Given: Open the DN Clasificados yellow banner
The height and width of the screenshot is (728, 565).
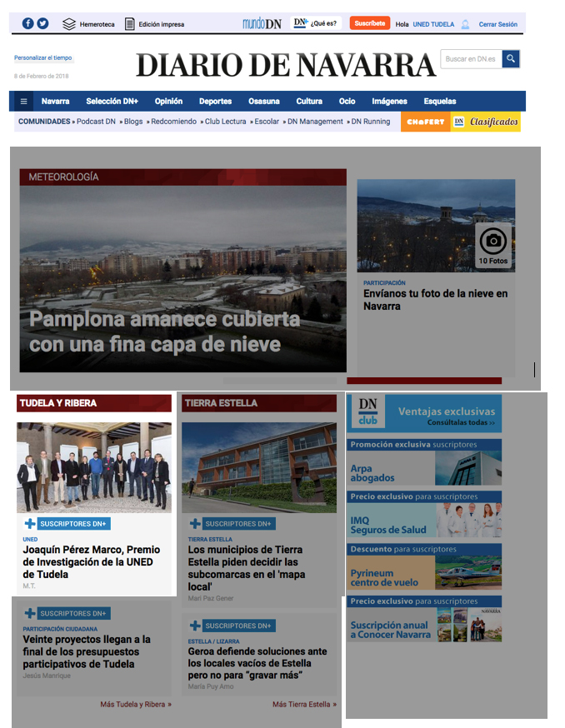Looking at the screenshot, I should pyautogui.click(x=486, y=122).
